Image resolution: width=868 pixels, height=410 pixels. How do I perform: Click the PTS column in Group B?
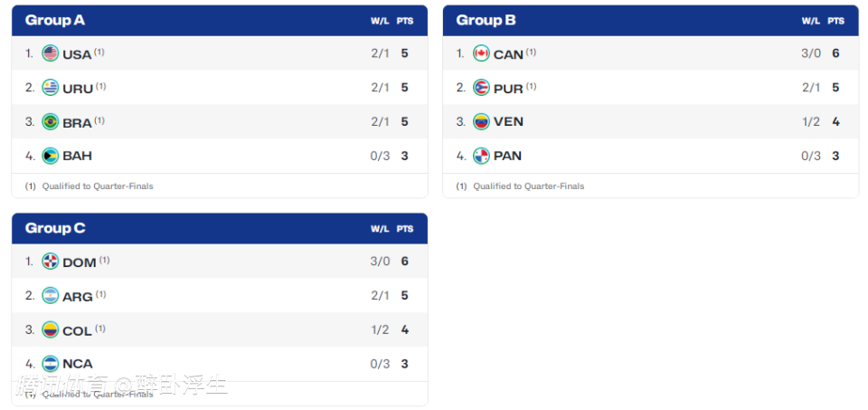coord(835,21)
